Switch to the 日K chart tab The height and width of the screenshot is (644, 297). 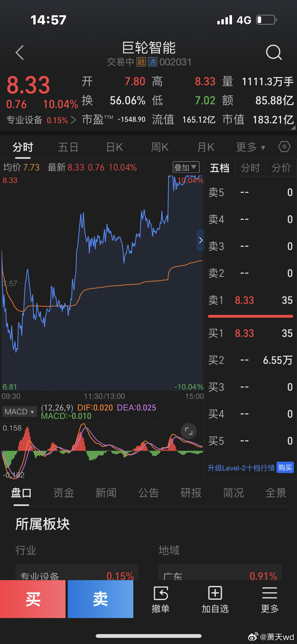114,147
